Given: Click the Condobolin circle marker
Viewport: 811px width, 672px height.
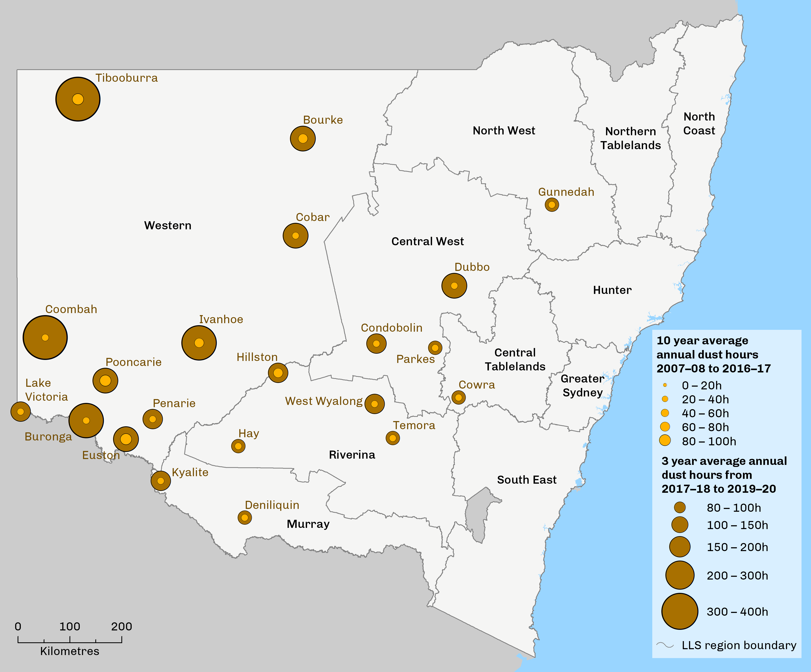Looking at the screenshot, I should pyautogui.click(x=377, y=344).
